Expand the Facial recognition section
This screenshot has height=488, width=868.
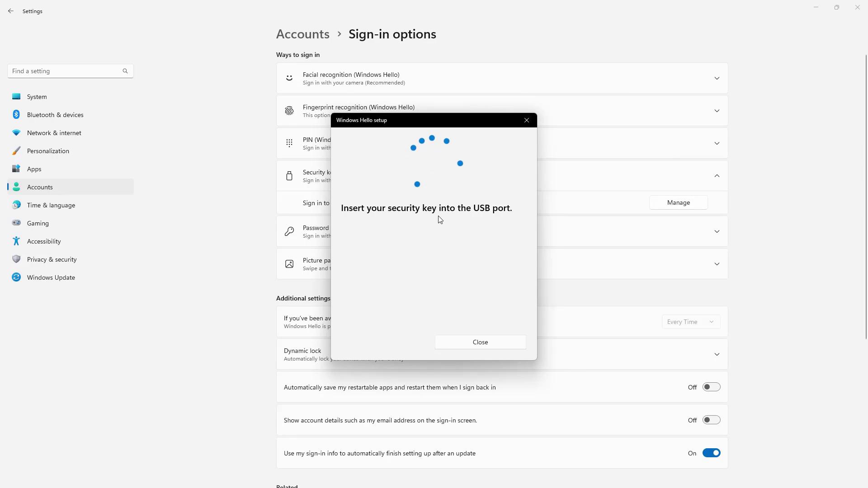(717, 78)
